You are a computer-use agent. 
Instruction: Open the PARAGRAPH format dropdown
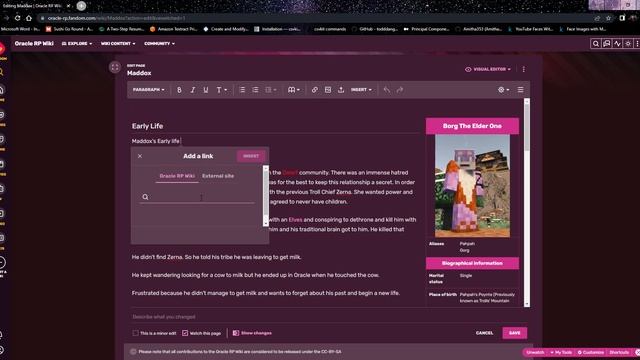149,90
